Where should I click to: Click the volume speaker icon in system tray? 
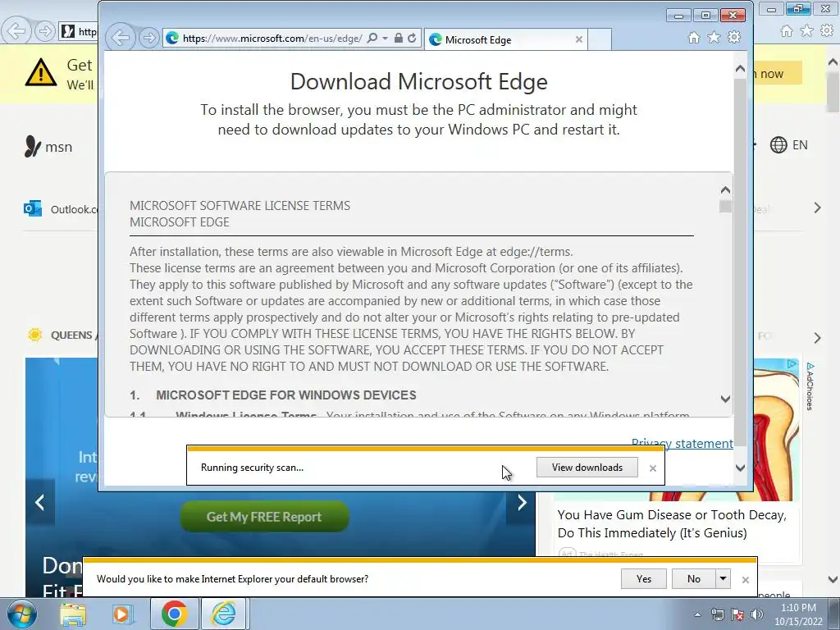(756, 614)
